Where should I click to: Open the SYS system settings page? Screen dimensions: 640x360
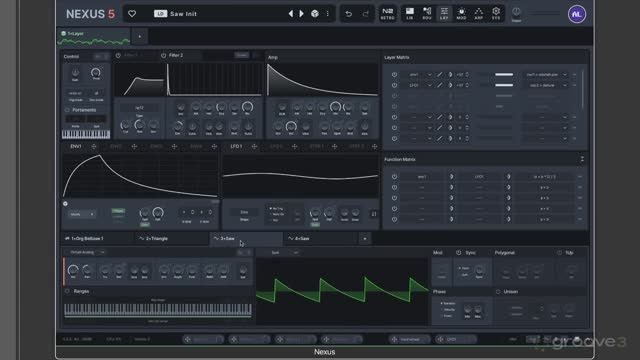pos(496,13)
